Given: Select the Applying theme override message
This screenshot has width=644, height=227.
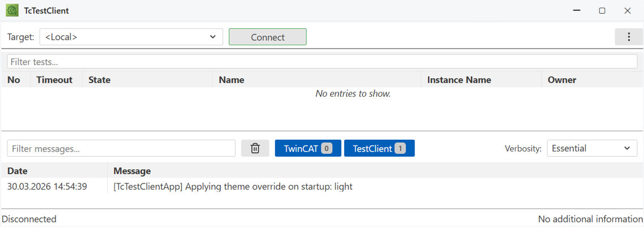Looking at the screenshot, I should pos(233,187).
